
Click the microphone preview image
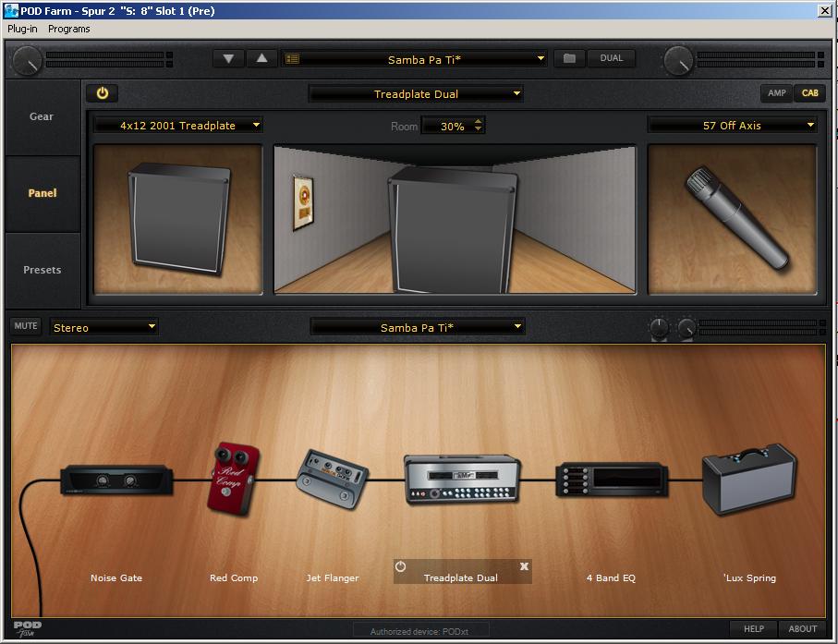point(732,219)
